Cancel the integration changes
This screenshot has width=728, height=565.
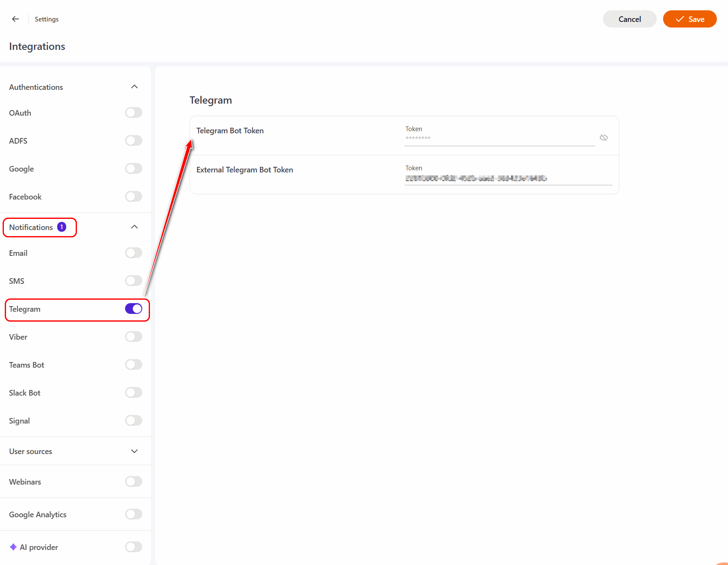629,19
